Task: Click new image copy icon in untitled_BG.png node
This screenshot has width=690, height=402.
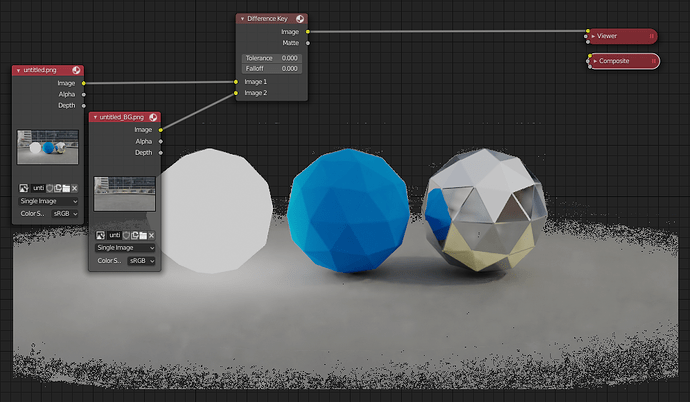Action: click(135, 235)
